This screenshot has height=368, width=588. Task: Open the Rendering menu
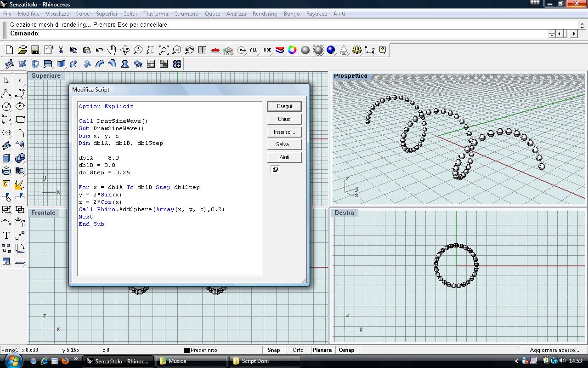pyautogui.click(x=265, y=14)
